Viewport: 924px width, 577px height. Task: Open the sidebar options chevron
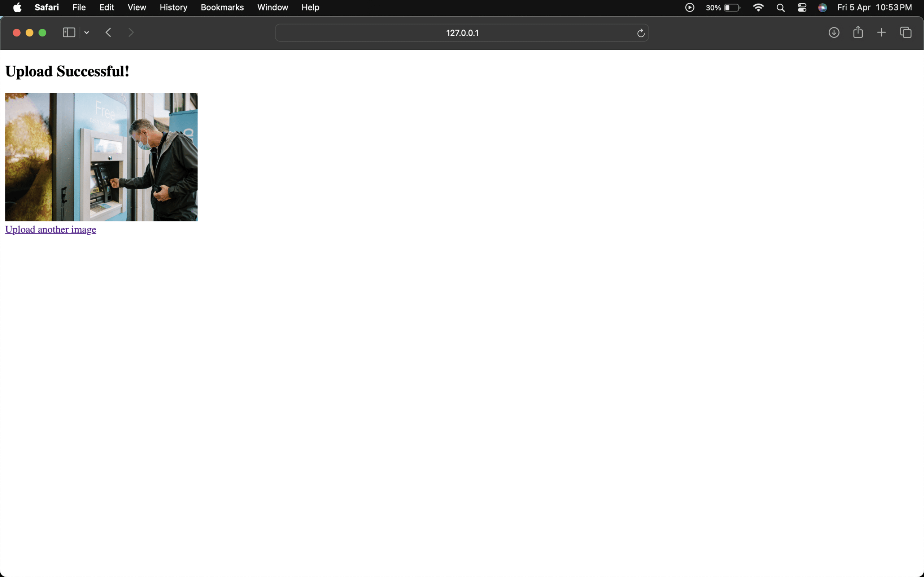tap(86, 32)
